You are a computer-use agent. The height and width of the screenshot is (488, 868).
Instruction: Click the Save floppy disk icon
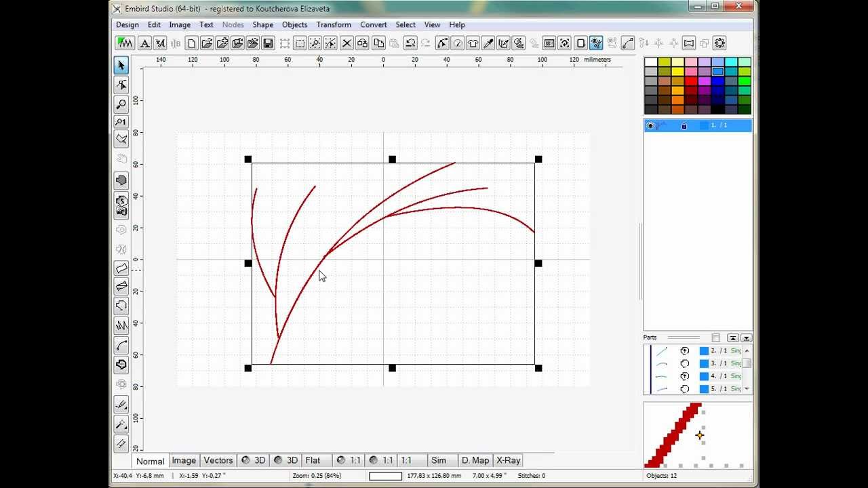[x=268, y=43]
